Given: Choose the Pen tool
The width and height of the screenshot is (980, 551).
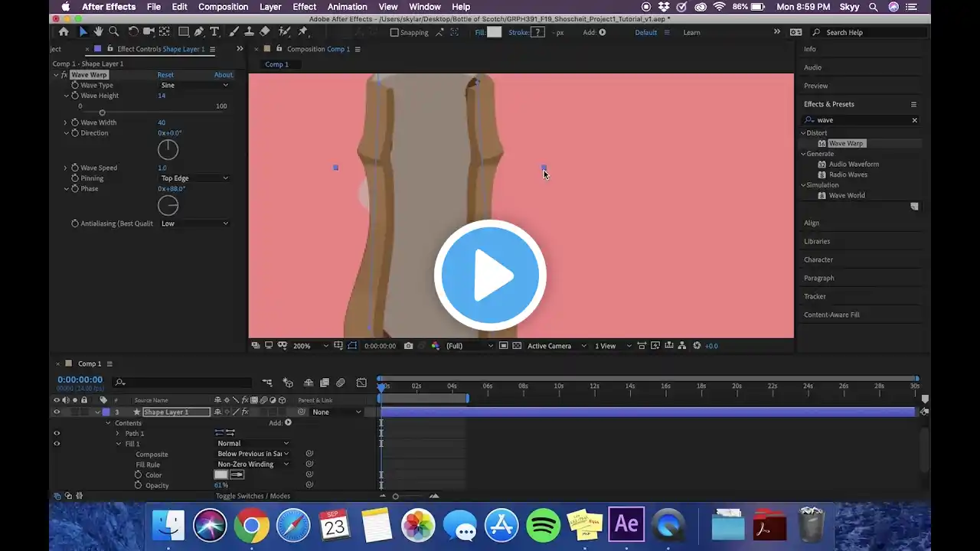Looking at the screenshot, I should pos(199,32).
